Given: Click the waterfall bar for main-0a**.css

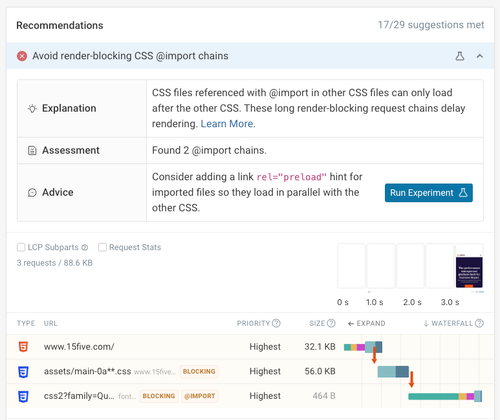Looking at the screenshot, I should click(393, 371).
